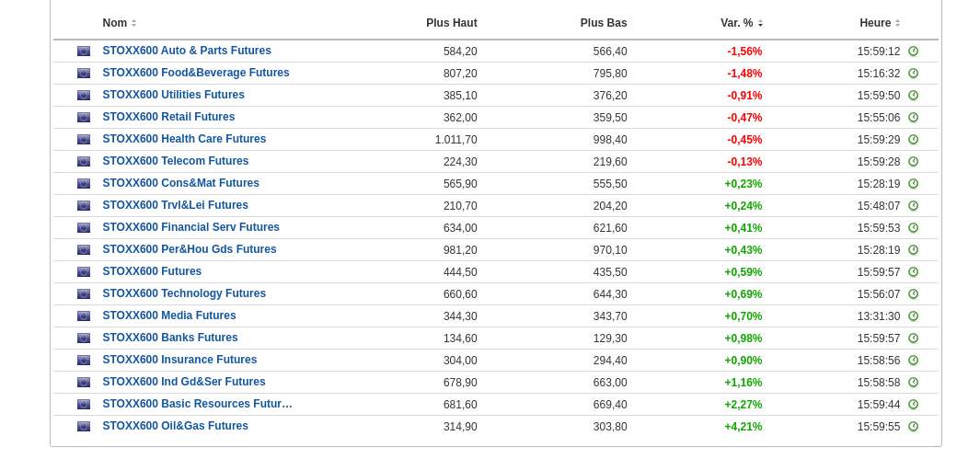Viewport: 980px width, 459px height.
Task: Click the EU flag beside Technology Futures
Action: click(84, 294)
